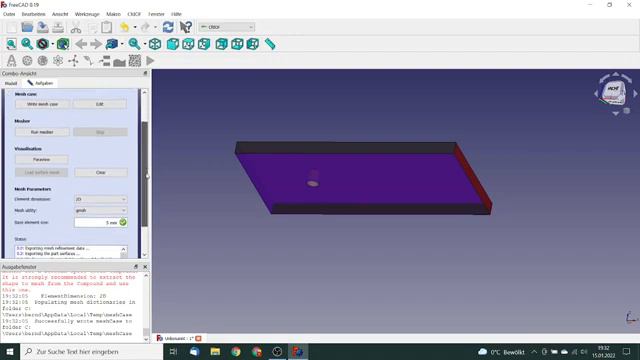Fit the selection in the view

click(27, 44)
